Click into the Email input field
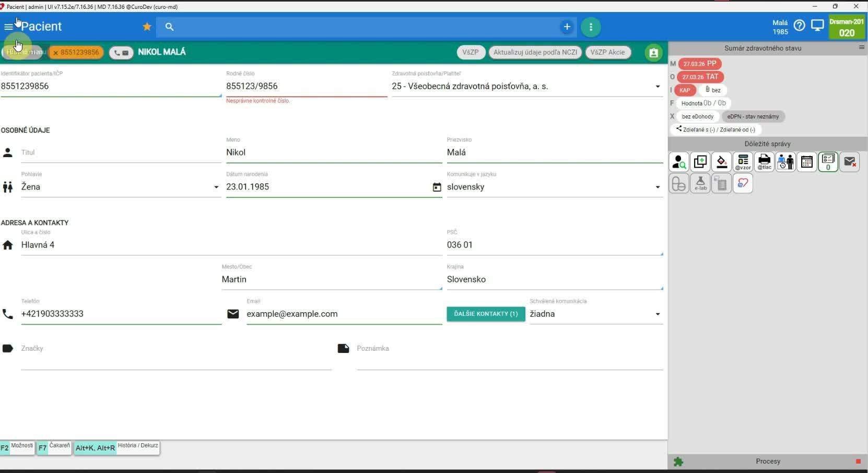 [x=344, y=314]
